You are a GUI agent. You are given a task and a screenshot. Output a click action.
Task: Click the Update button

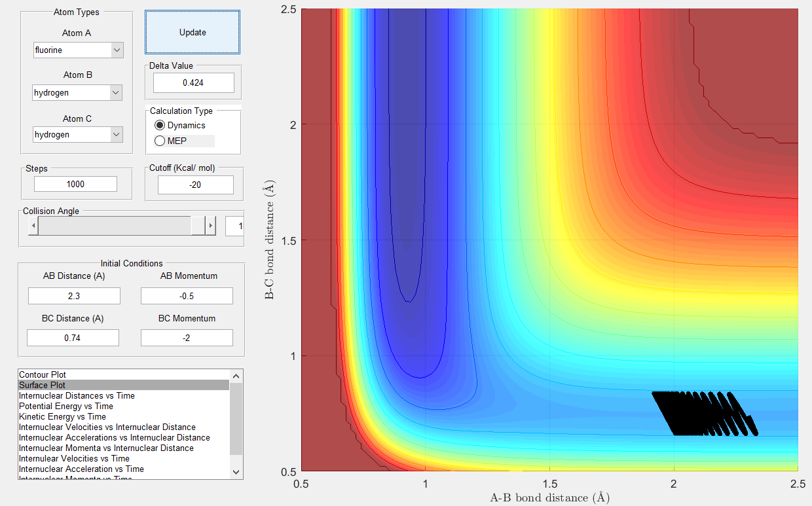[193, 32]
